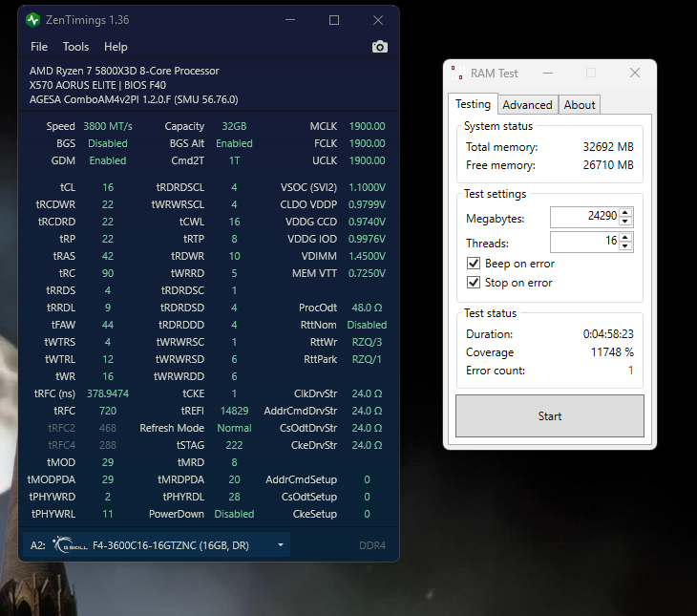The image size is (697, 616).
Task: Click the AGESA ComboAM4v2PI version text
Action: (x=134, y=99)
